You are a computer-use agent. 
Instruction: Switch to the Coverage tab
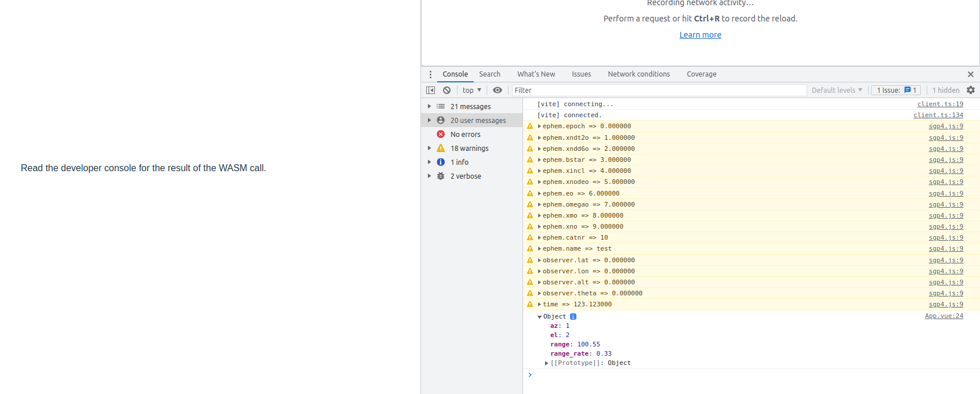pyautogui.click(x=702, y=74)
